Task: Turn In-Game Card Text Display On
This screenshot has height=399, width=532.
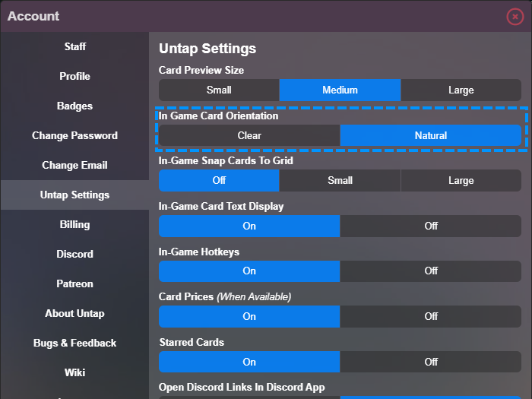Action: click(x=249, y=226)
